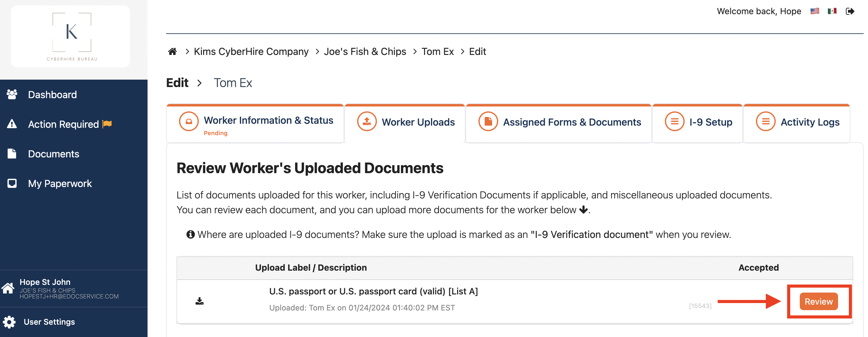The width and height of the screenshot is (868, 337).
Task: Open Dashboard in the sidebar
Action: pos(52,95)
